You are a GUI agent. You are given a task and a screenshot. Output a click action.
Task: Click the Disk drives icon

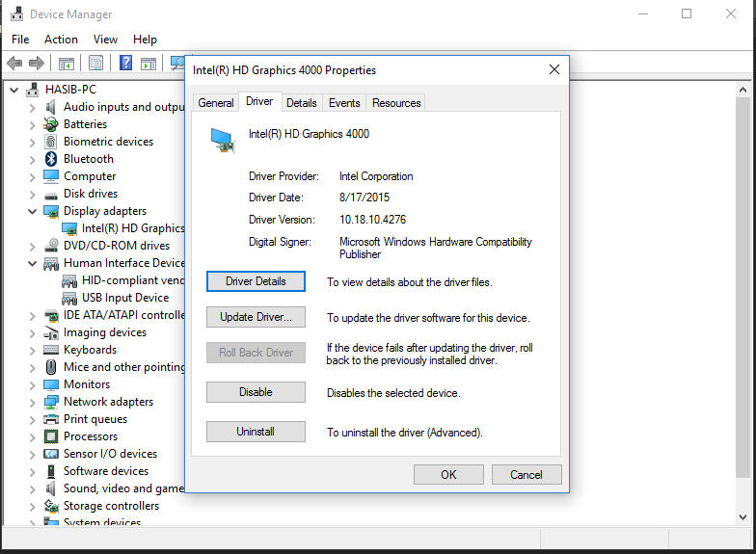50,195
